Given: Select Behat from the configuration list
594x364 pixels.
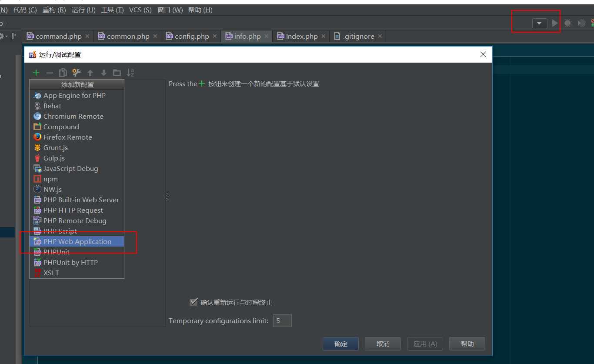Looking at the screenshot, I should pyautogui.click(x=77, y=106).
